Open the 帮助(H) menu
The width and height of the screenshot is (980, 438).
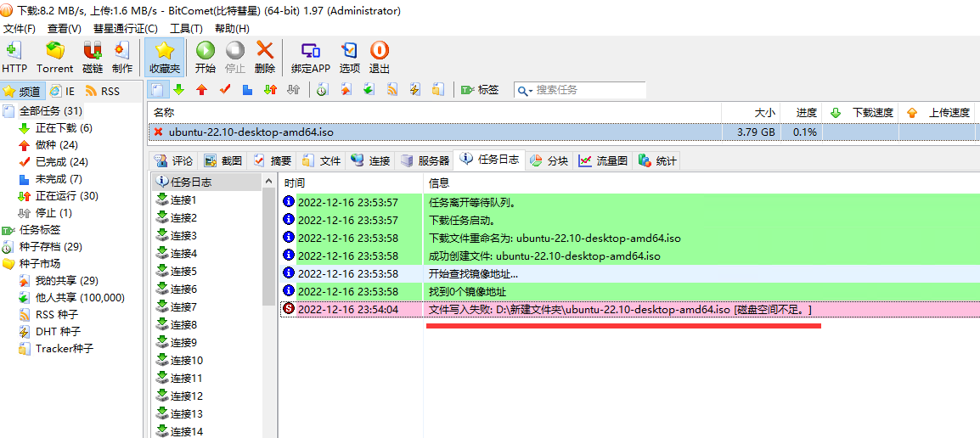pos(232,29)
